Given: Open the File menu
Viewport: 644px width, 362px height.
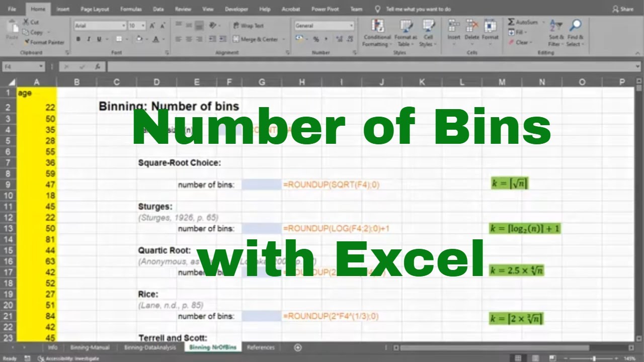Looking at the screenshot, I should point(12,9).
